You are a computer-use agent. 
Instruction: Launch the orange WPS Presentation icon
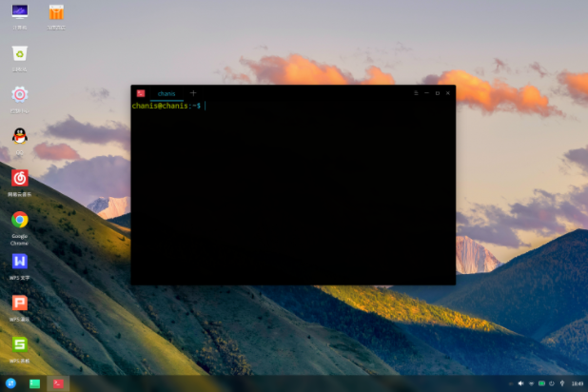click(20, 303)
